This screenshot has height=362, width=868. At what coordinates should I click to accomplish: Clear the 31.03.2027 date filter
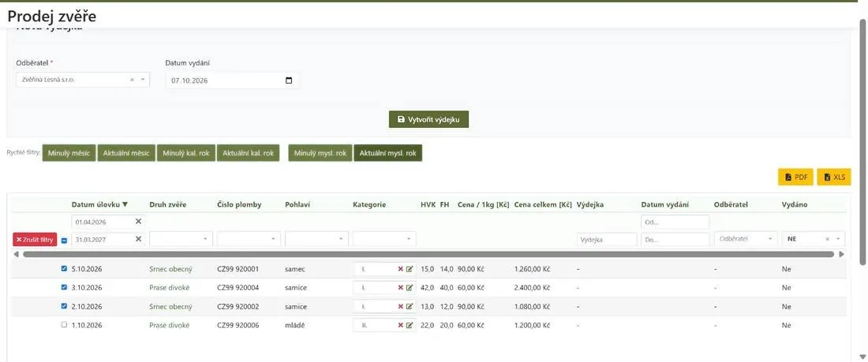138,239
